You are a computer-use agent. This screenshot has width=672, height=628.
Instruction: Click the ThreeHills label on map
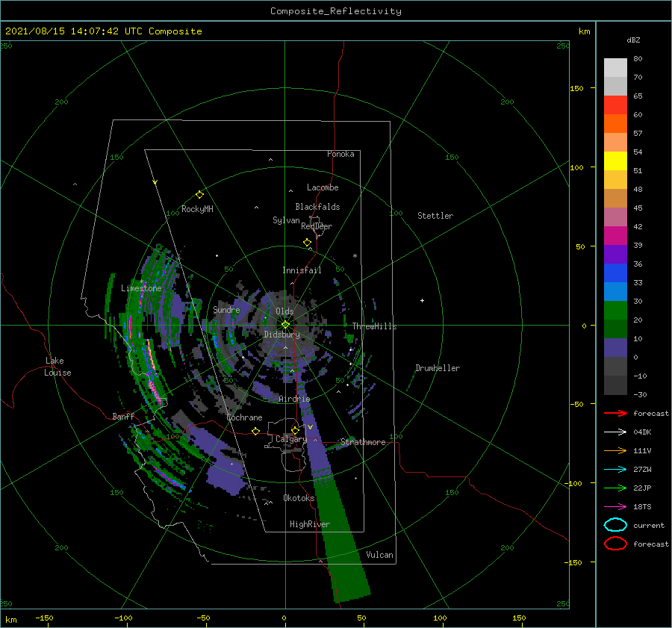tap(375, 326)
